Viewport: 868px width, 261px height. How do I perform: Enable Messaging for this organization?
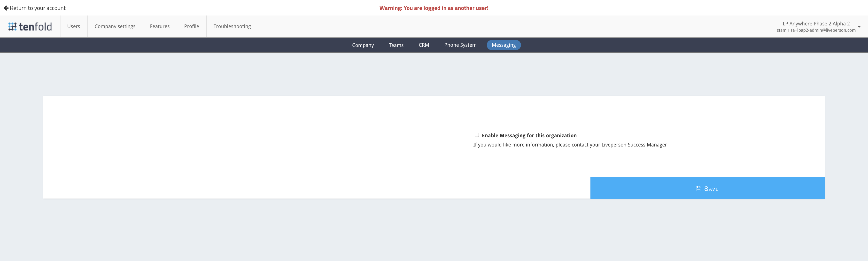[477, 135]
